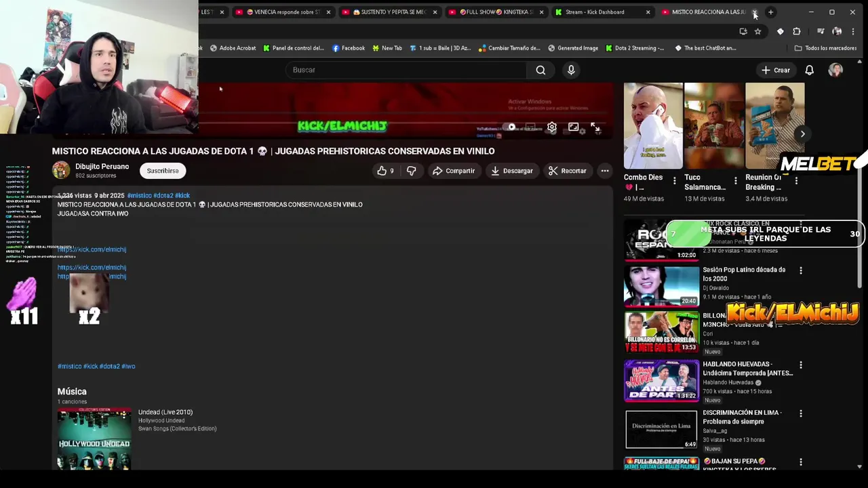Toggle Suscribirse for Dibujito Peruano
The height and width of the screenshot is (488, 868).
163,171
